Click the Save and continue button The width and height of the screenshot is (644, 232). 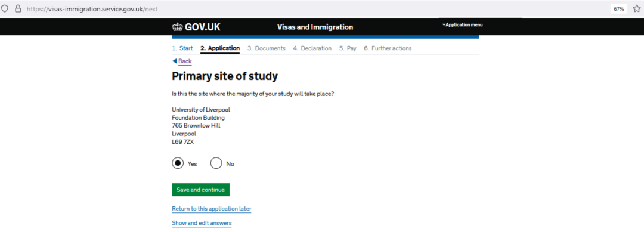tap(200, 190)
